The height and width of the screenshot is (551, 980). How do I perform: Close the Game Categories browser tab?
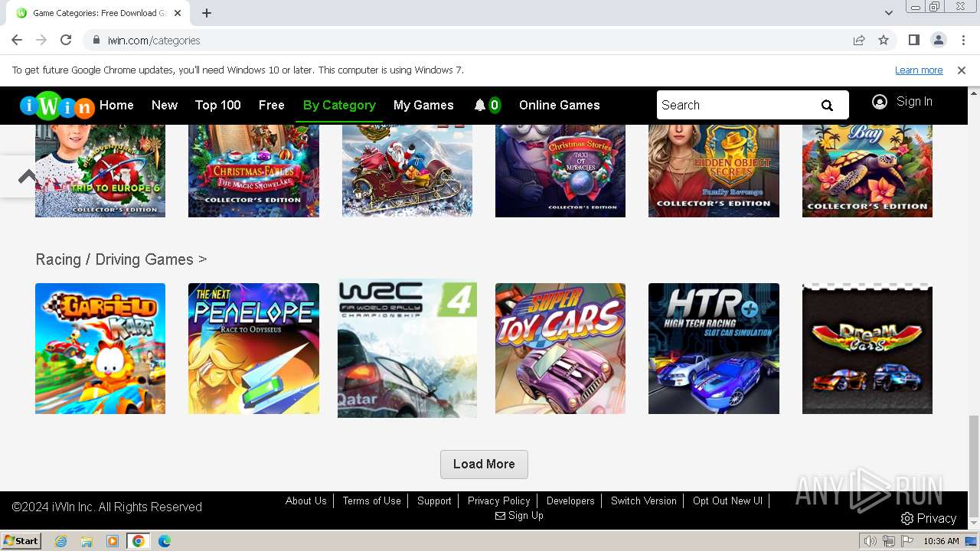click(x=178, y=13)
